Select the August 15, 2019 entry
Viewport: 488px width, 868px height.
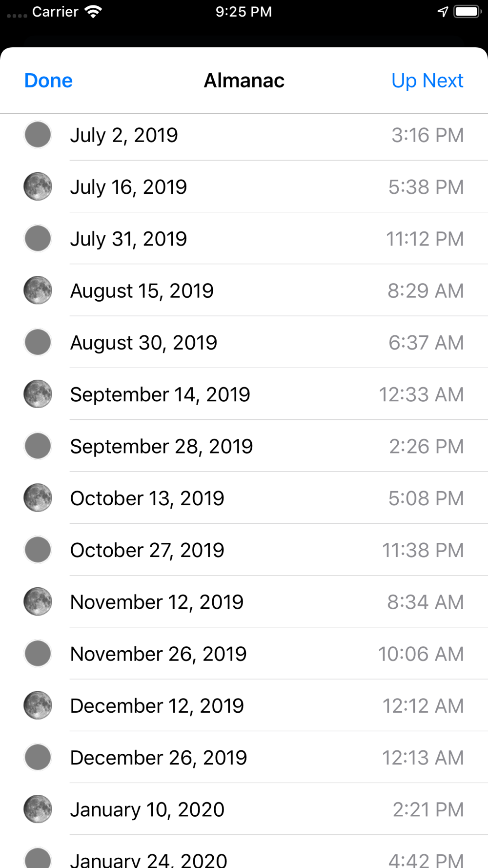244,290
